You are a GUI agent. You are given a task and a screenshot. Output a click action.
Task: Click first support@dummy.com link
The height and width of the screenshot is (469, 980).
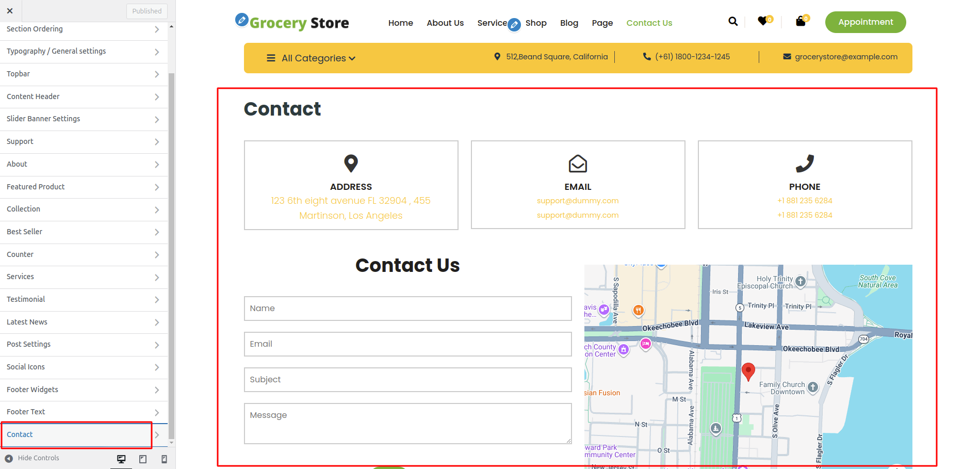tap(578, 201)
